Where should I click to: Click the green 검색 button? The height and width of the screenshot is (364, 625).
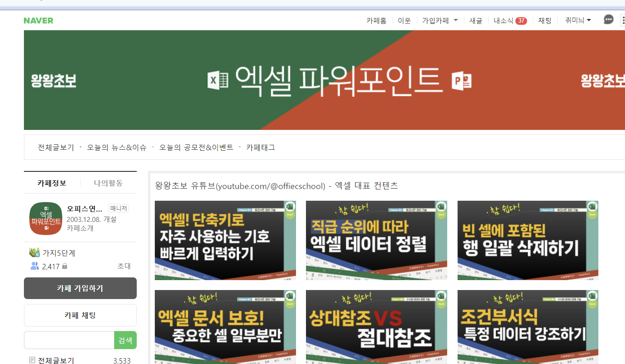(x=125, y=340)
